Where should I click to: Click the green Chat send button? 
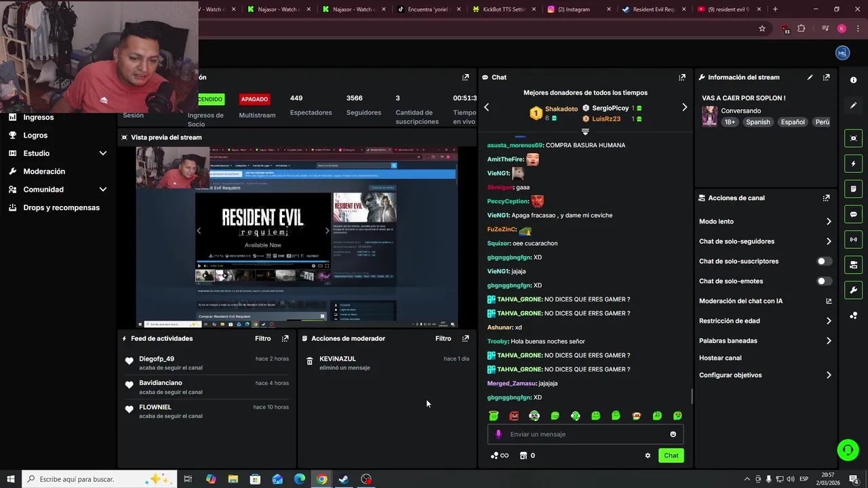(671, 455)
